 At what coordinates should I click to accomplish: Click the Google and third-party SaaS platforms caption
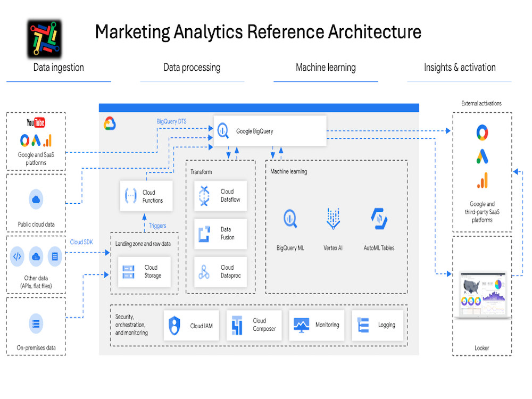[x=482, y=212]
